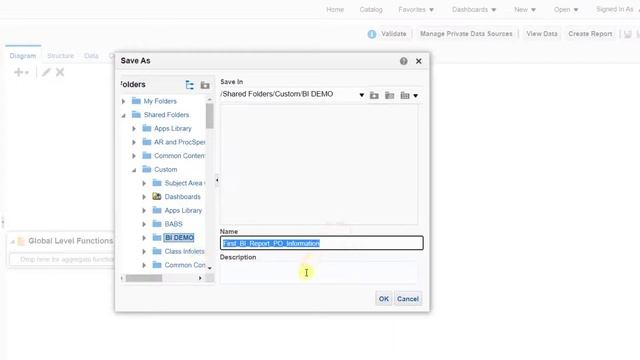Select the BABS folder

pos(173,224)
